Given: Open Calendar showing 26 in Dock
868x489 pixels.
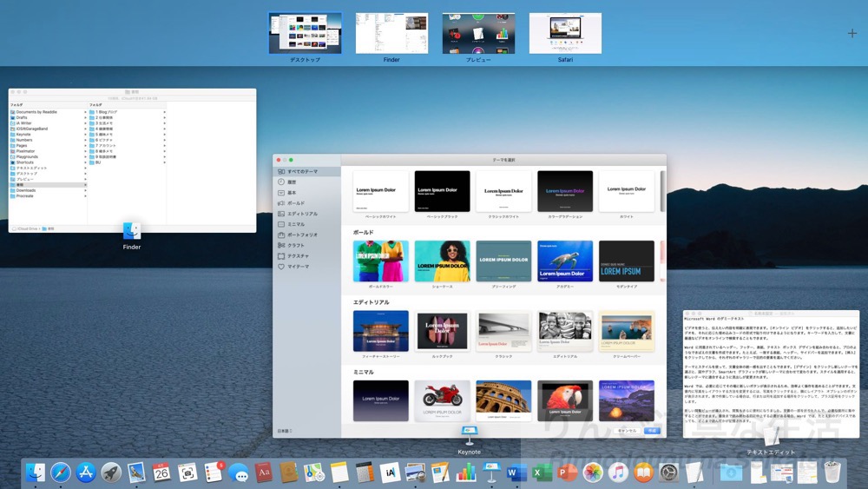Looking at the screenshot, I should [x=161, y=472].
